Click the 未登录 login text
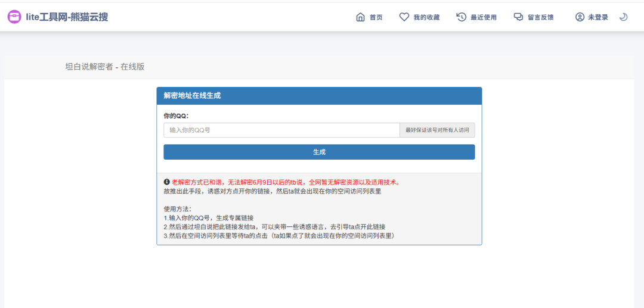The image size is (644, 308). (x=598, y=17)
